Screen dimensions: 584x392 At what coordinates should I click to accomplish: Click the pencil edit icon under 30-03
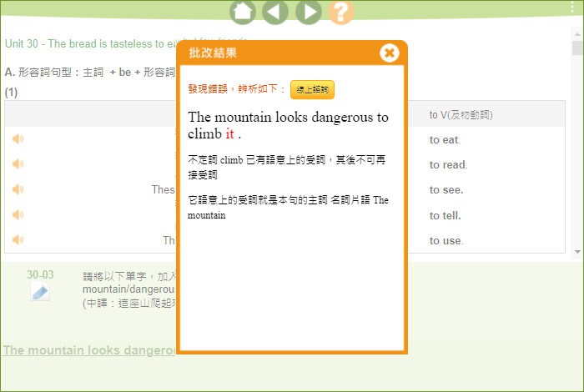tap(40, 291)
